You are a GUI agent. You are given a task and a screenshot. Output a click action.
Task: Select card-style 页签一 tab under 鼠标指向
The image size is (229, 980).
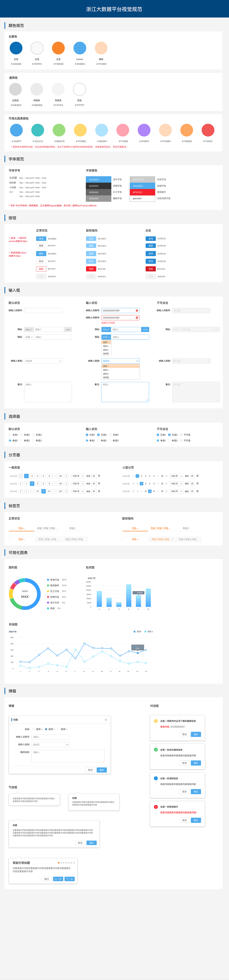[135, 539]
